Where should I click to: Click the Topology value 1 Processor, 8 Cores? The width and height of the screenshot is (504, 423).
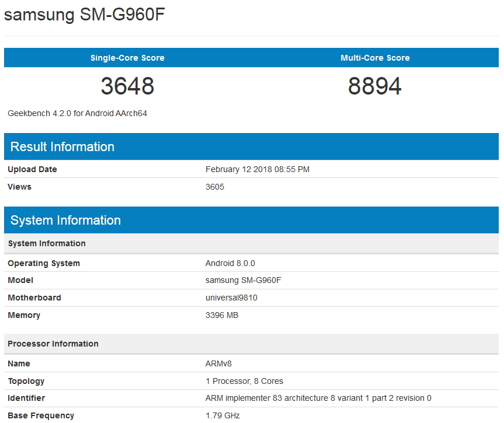pos(244,381)
